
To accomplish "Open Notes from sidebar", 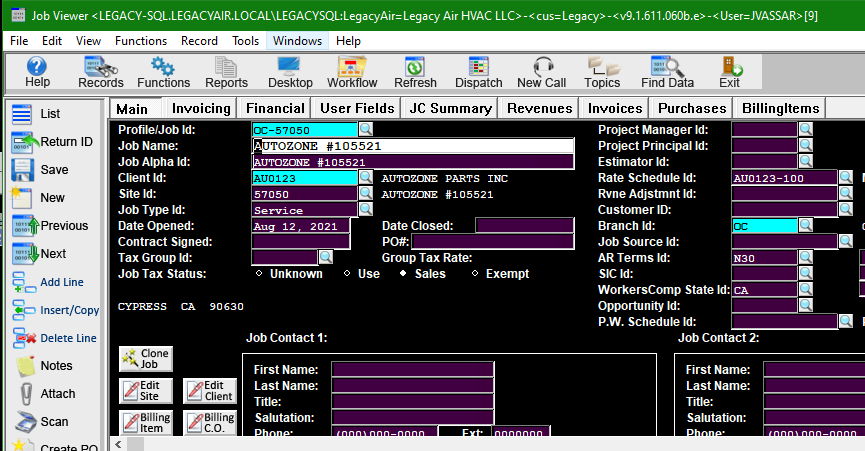I will point(44,366).
